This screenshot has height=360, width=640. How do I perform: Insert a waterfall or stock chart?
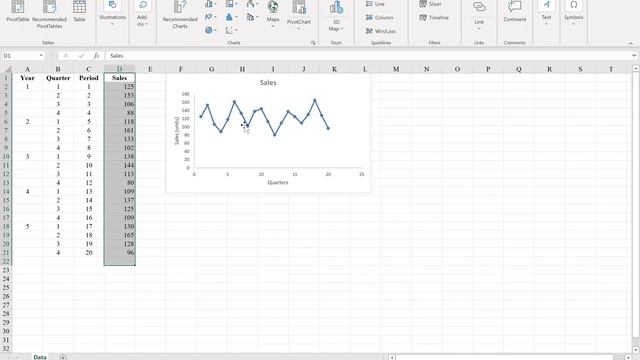pos(253,4)
